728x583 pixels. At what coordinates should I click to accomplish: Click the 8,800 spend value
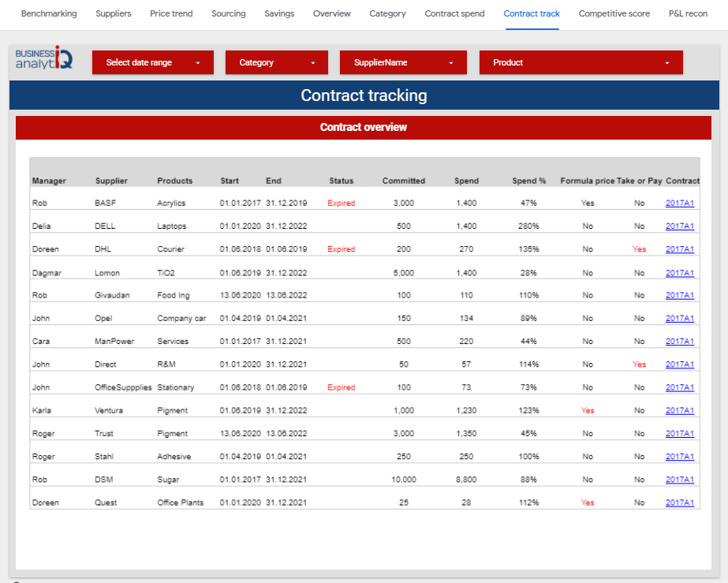(466, 480)
